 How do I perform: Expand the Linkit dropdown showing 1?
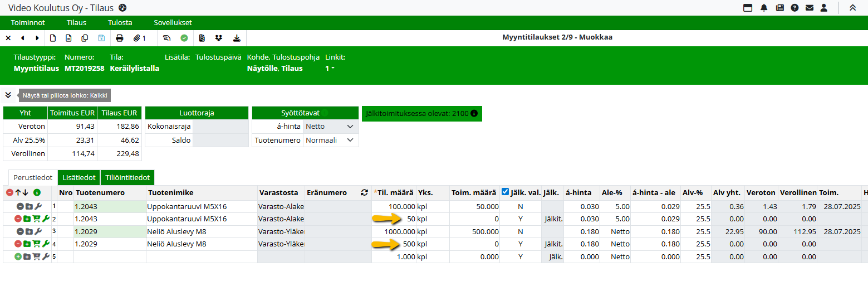pyautogui.click(x=330, y=69)
